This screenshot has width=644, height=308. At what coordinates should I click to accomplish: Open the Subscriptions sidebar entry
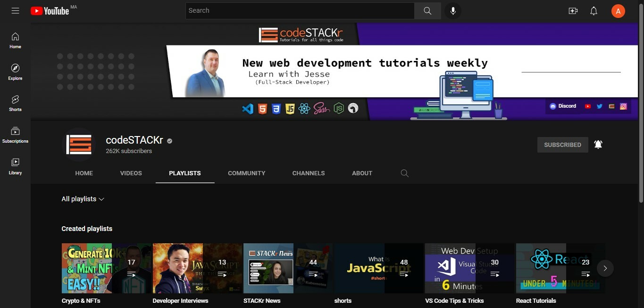coord(15,134)
